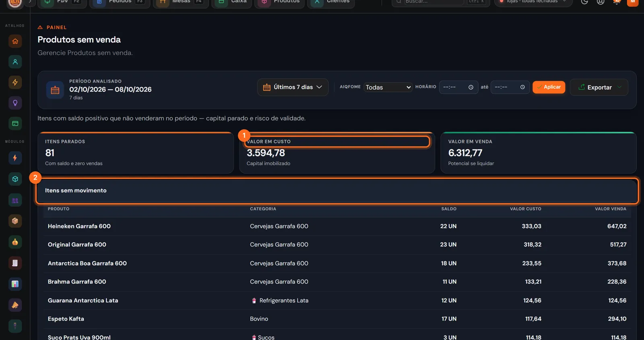Open the teal cube module icon

pos(15,179)
